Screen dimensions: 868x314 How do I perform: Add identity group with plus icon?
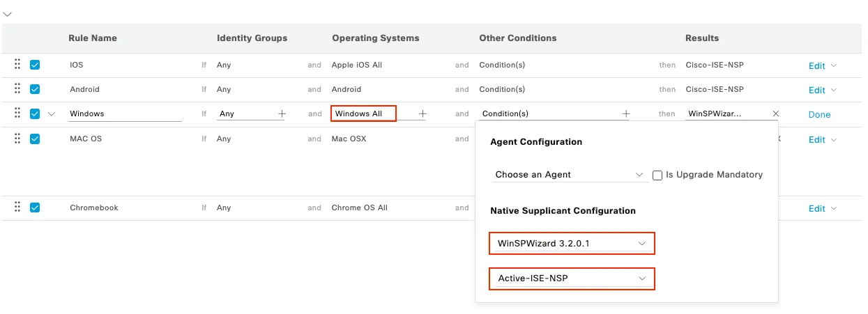point(282,113)
